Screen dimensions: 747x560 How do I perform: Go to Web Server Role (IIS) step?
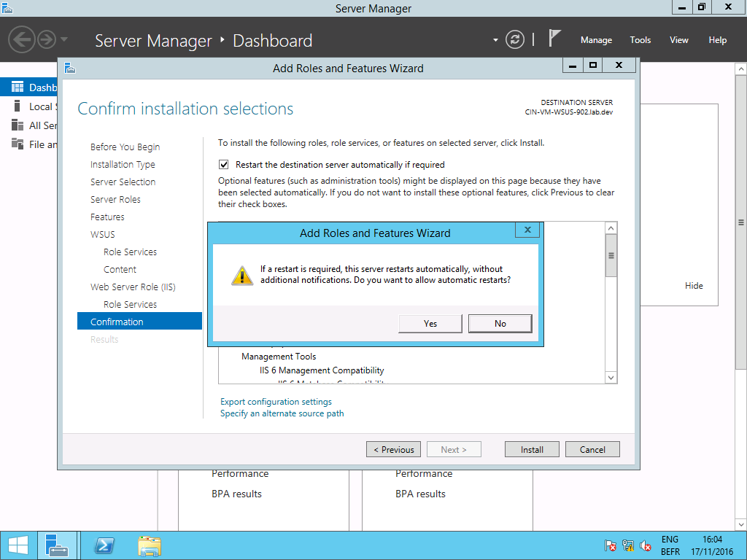point(133,287)
